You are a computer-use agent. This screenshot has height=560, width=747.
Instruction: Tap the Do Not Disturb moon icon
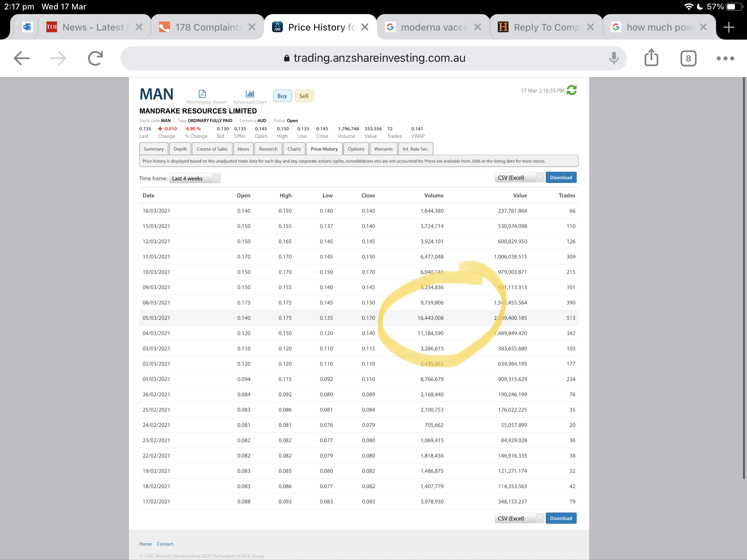(x=700, y=6)
